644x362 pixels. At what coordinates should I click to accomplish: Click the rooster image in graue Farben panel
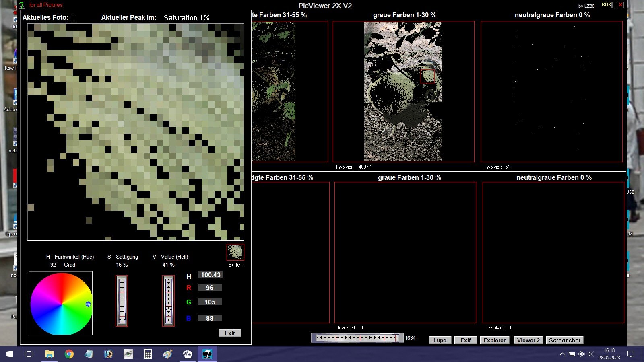coord(403,91)
